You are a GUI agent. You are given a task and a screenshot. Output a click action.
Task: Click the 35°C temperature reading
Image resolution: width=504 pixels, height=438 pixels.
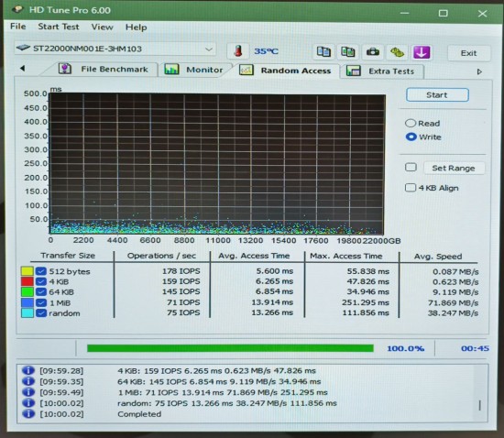(x=266, y=51)
